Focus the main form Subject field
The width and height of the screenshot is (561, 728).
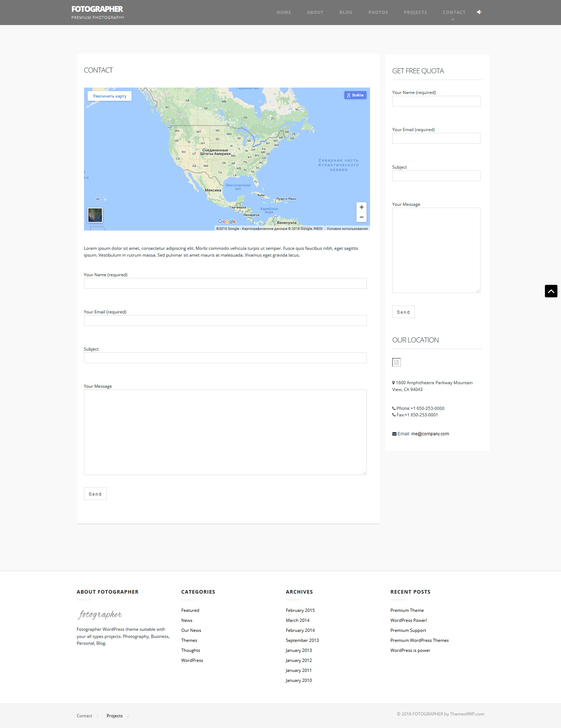click(x=225, y=358)
